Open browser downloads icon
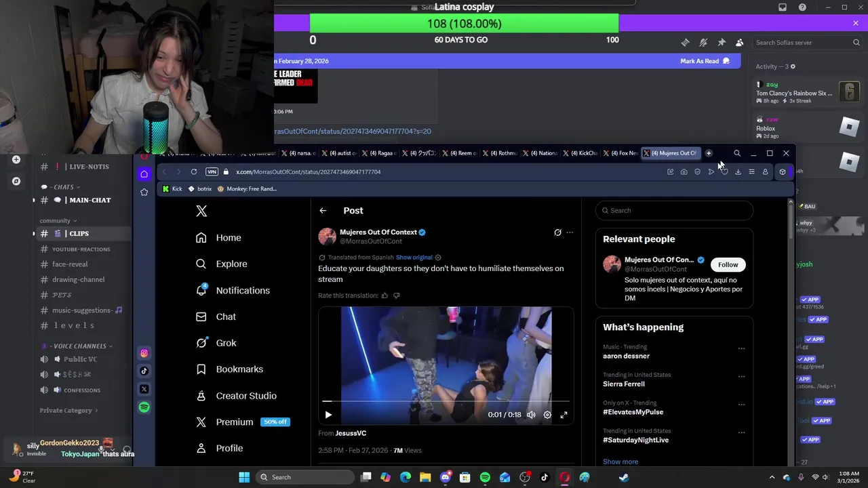Screen dimensions: 868x488 click(738, 172)
